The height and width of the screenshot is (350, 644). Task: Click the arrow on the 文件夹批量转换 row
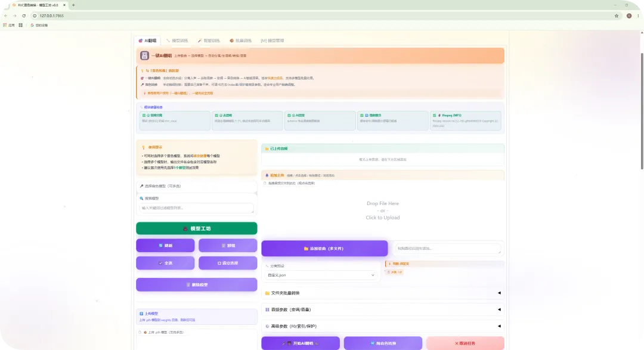(500, 293)
